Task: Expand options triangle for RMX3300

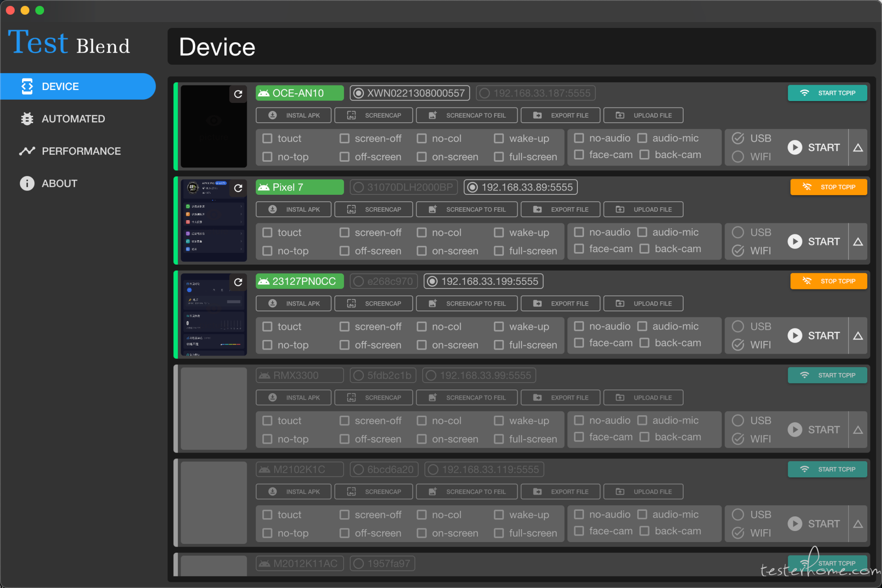Action: point(858,430)
